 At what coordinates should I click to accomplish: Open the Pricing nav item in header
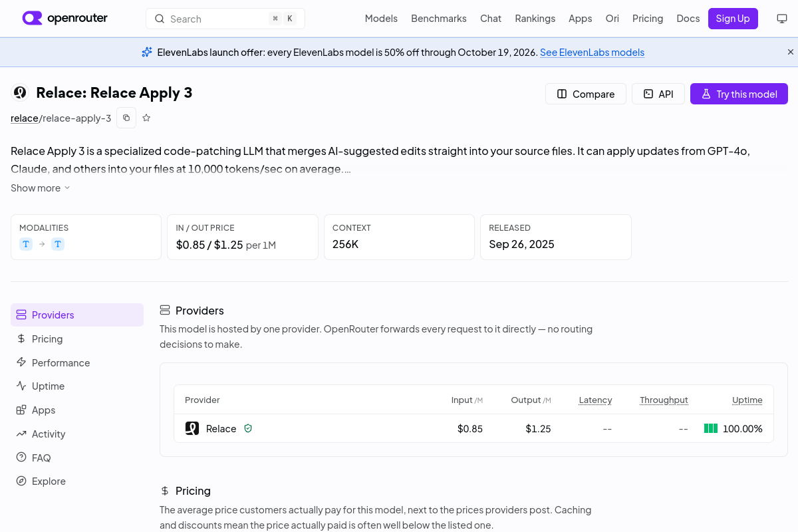(648, 19)
